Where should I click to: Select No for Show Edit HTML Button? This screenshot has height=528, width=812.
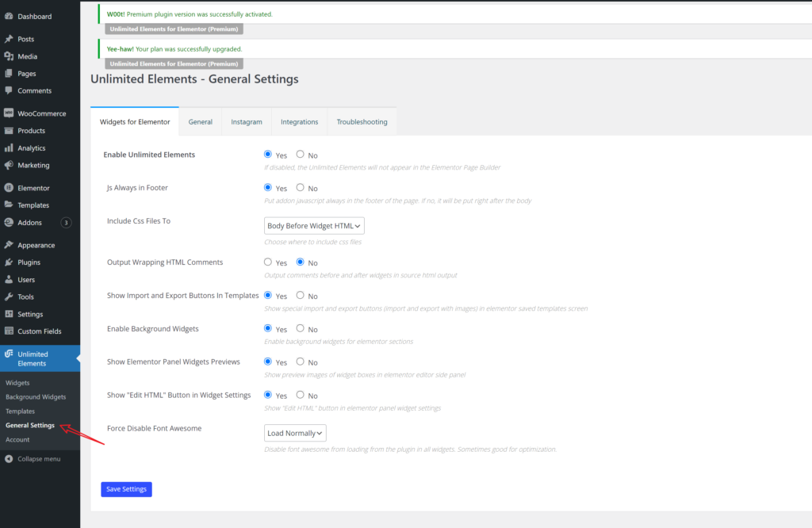coord(300,395)
